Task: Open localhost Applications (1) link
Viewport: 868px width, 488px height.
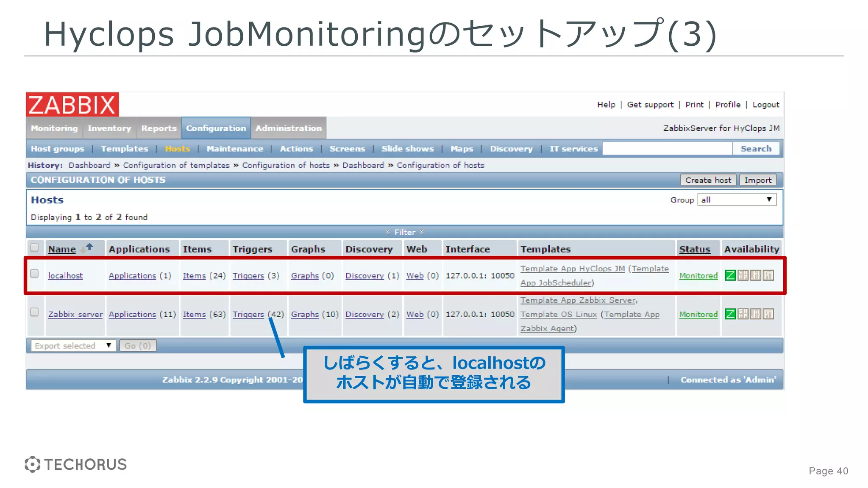Action: tap(132, 275)
